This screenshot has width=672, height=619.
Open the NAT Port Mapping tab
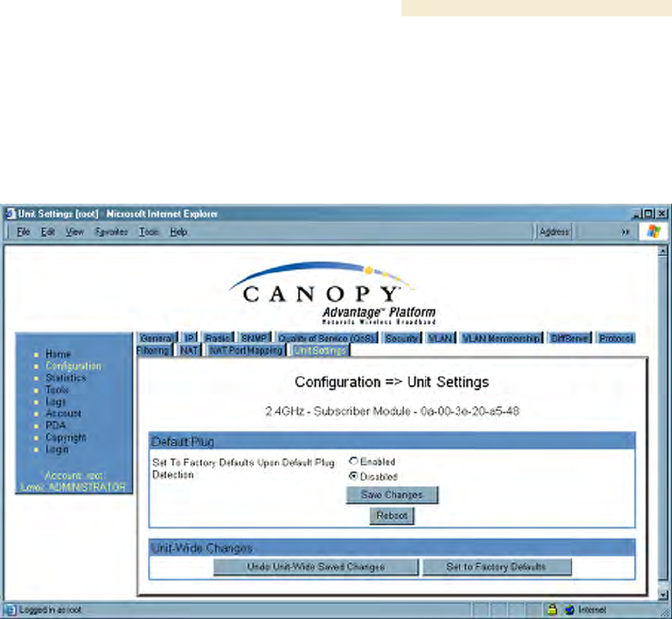pyautogui.click(x=246, y=351)
